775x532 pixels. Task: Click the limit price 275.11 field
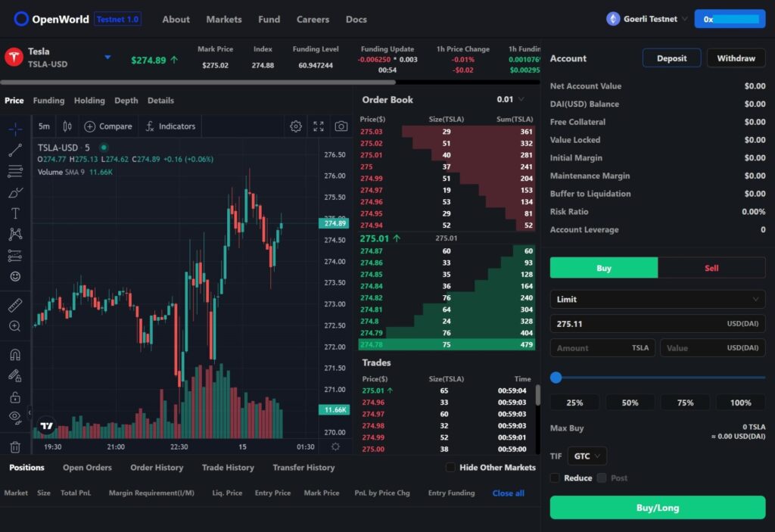(x=658, y=324)
